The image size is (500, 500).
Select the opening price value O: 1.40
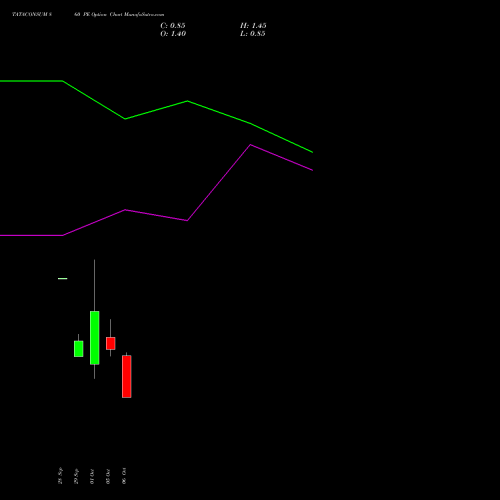[173, 34]
